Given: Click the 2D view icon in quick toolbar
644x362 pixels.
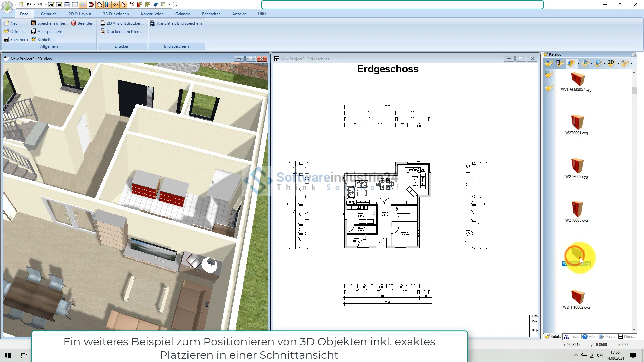Looking at the screenshot, I should [x=51, y=5].
